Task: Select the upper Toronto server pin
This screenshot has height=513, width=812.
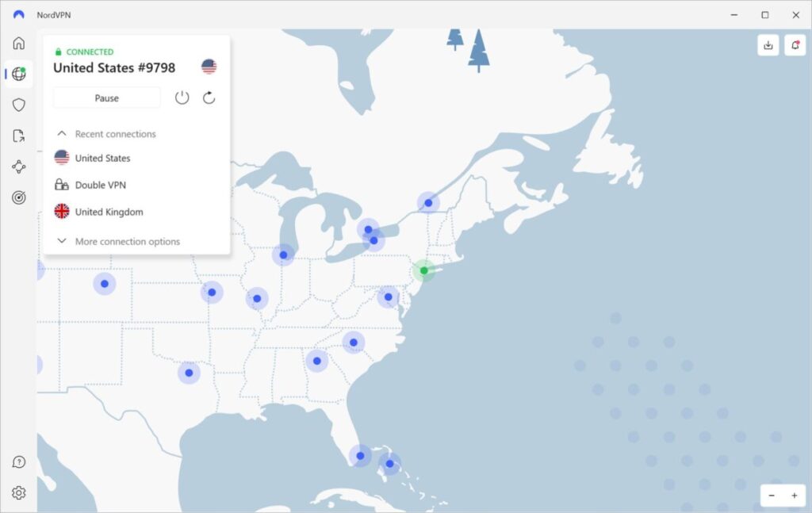Action: tap(368, 229)
